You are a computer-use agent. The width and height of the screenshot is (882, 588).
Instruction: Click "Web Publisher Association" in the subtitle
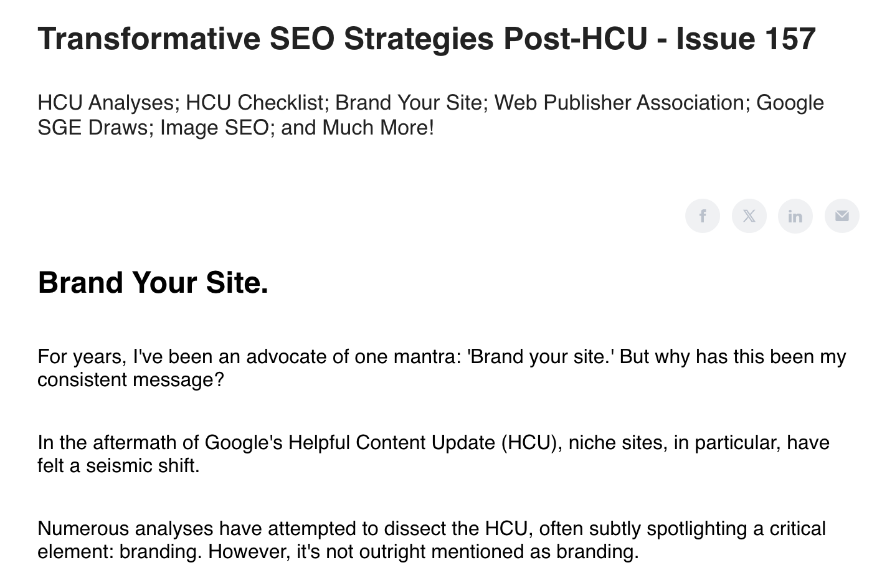pyautogui.click(x=620, y=102)
